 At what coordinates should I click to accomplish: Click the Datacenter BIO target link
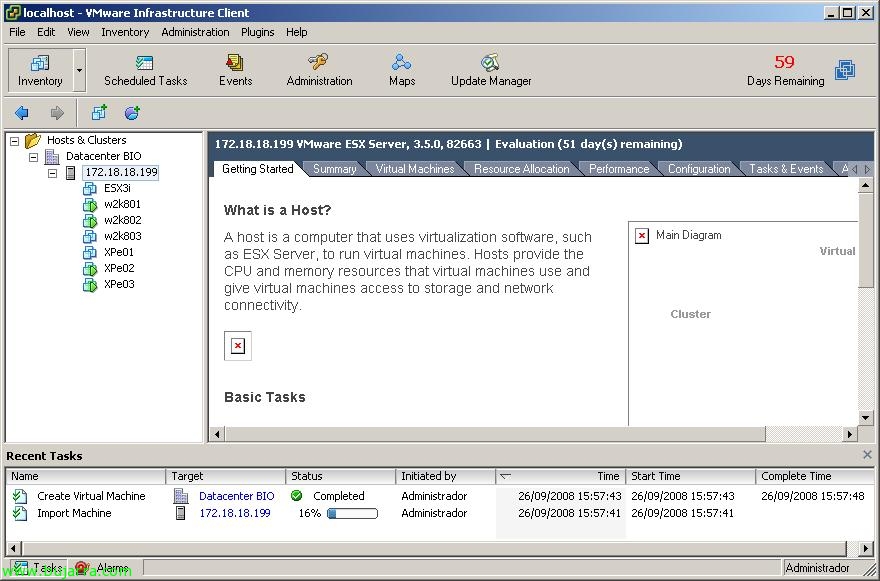coord(237,496)
